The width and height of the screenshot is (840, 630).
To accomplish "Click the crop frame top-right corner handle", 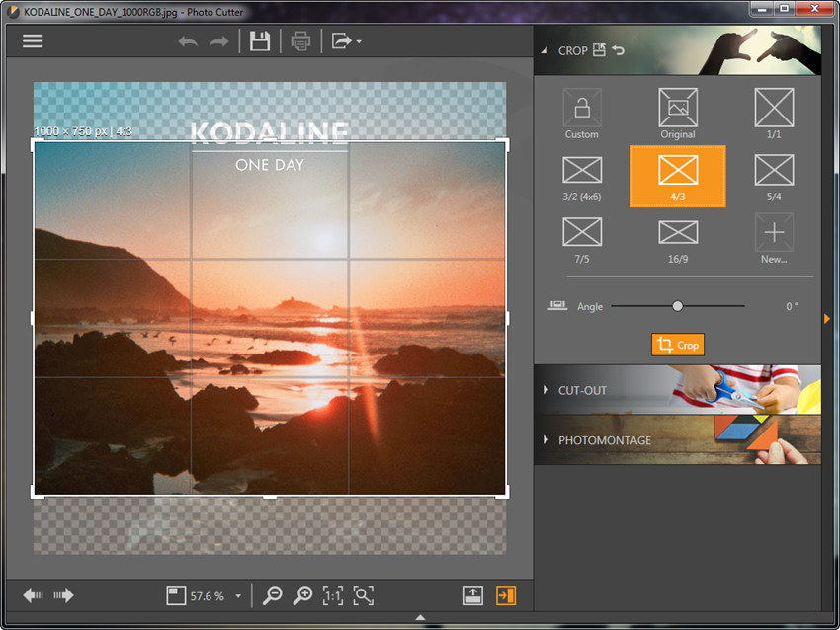I will pos(504,143).
